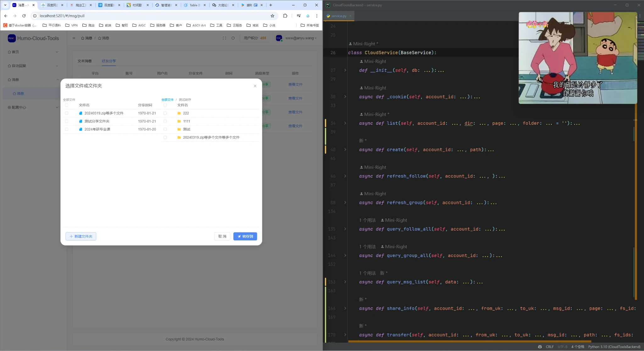Select the service.py editor tab

338,16
